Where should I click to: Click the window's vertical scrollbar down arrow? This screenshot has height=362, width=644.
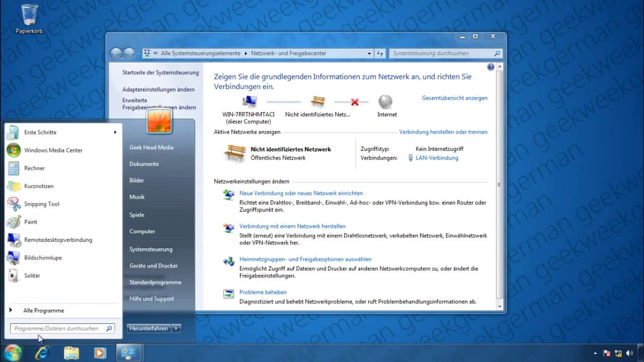tap(500, 306)
